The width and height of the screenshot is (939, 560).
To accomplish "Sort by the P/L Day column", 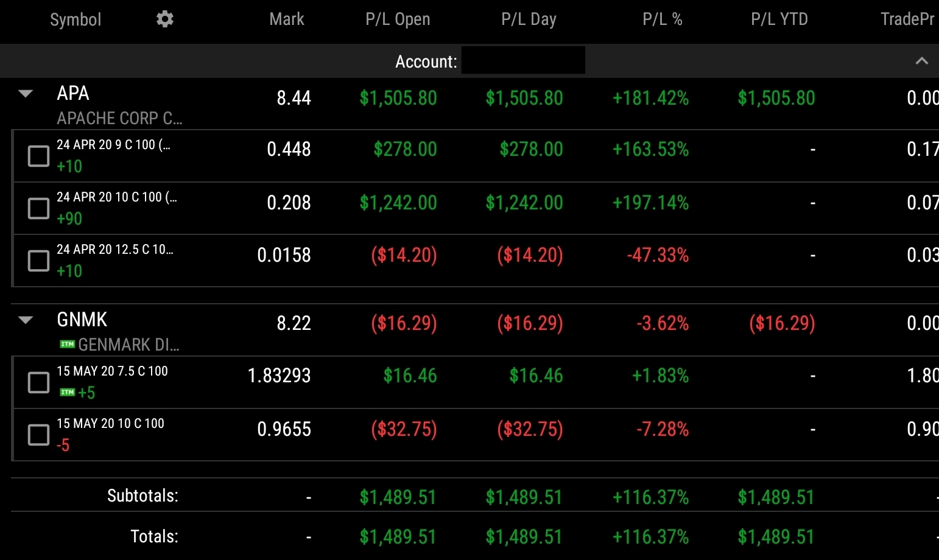I will pyautogui.click(x=529, y=19).
